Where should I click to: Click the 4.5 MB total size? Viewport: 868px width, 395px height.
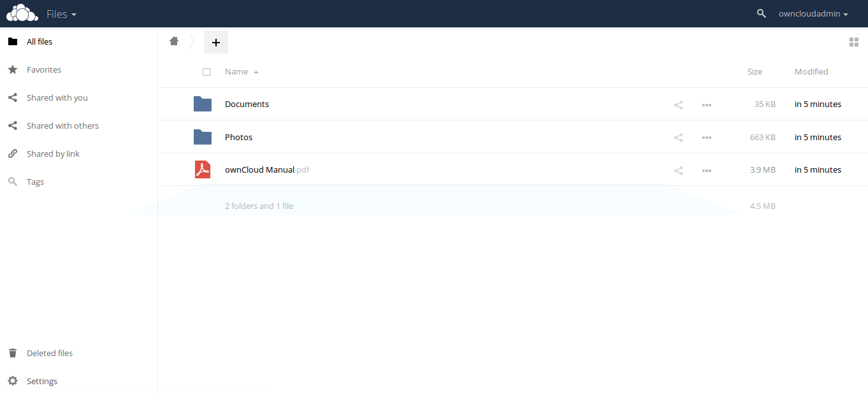point(763,206)
